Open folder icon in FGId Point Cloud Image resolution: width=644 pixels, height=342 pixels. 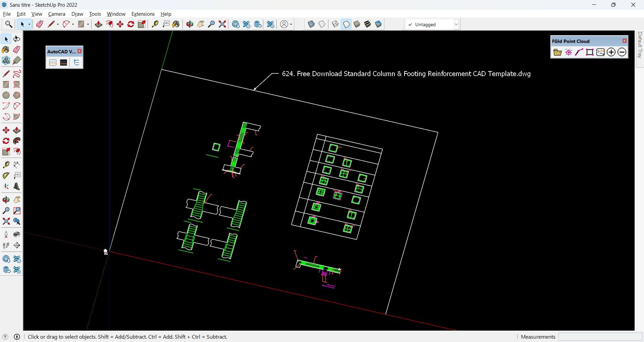click(557, 52)
